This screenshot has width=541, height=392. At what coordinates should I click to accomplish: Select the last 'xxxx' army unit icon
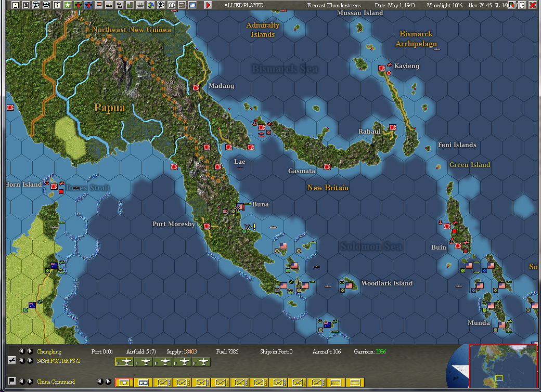(355, 382)
